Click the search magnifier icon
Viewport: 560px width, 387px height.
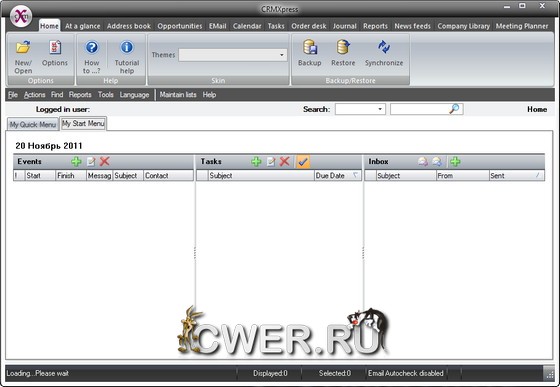[x=455, y=109]
